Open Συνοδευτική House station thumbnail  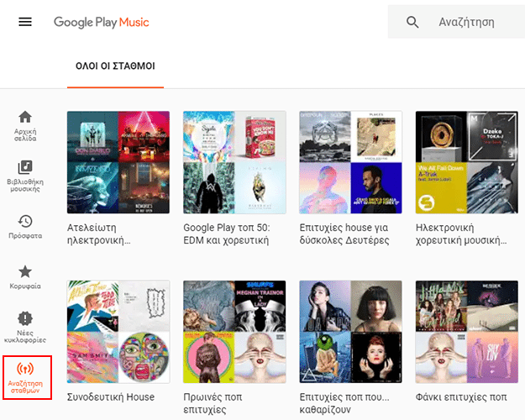(x=118, y=332)
